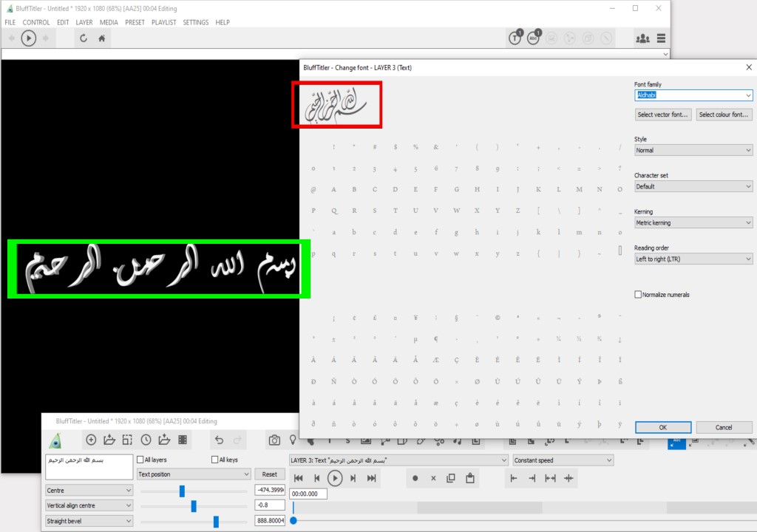757x532 pixels.
Task: Click the Select vector font... button
Action: click(x=663, y=115)
